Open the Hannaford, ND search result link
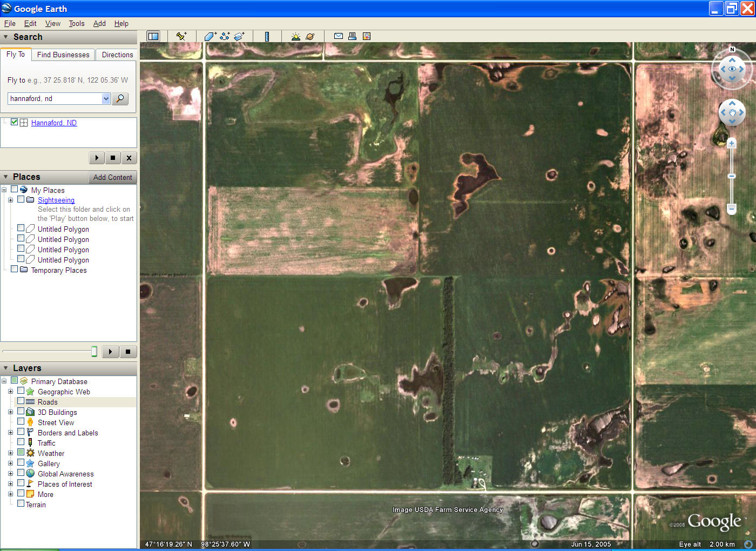The width and height of the screenshot is (756, 551). (x=54, y=123)
